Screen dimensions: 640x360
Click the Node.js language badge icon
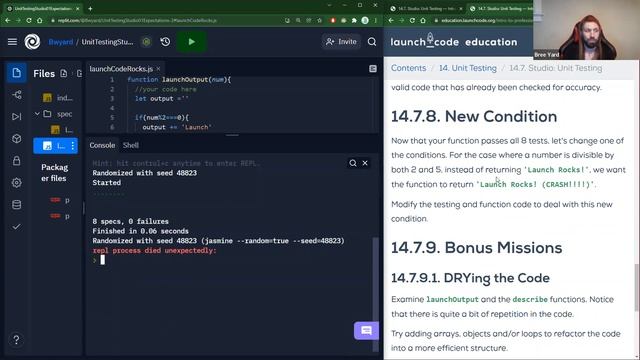146,42
